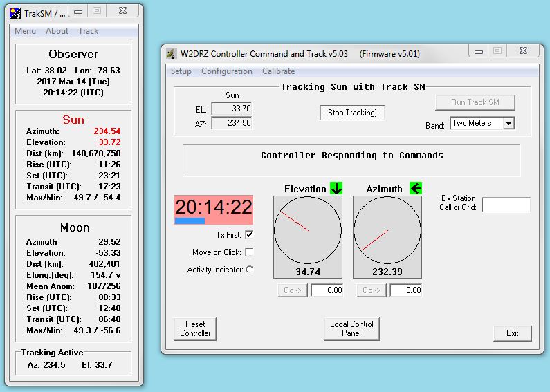The height and width of the screenshot is (392, 550).
Task: Click the Exit button
Action: [x=512, y=333]
